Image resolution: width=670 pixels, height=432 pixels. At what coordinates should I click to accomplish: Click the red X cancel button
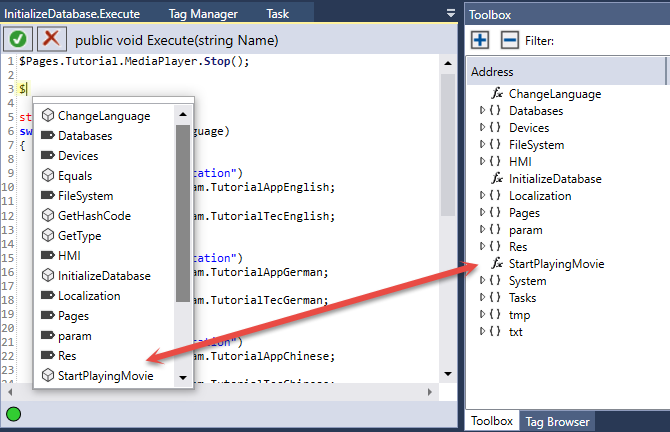pyautogui.click(x=51, y=39)
